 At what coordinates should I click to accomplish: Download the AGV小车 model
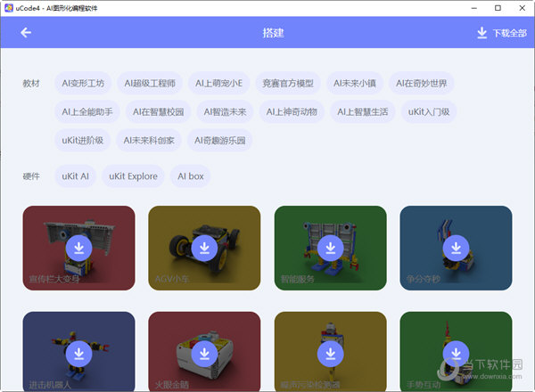point(204,249)
